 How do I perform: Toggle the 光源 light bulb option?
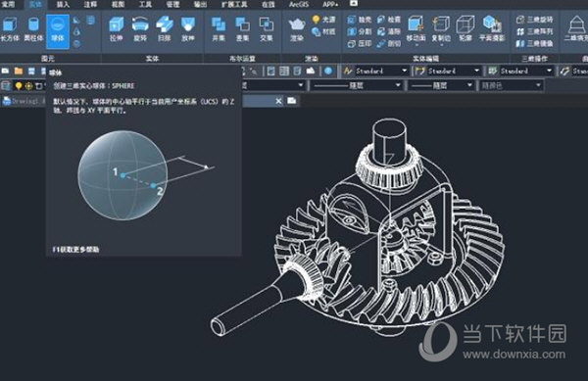coord(323,20)
